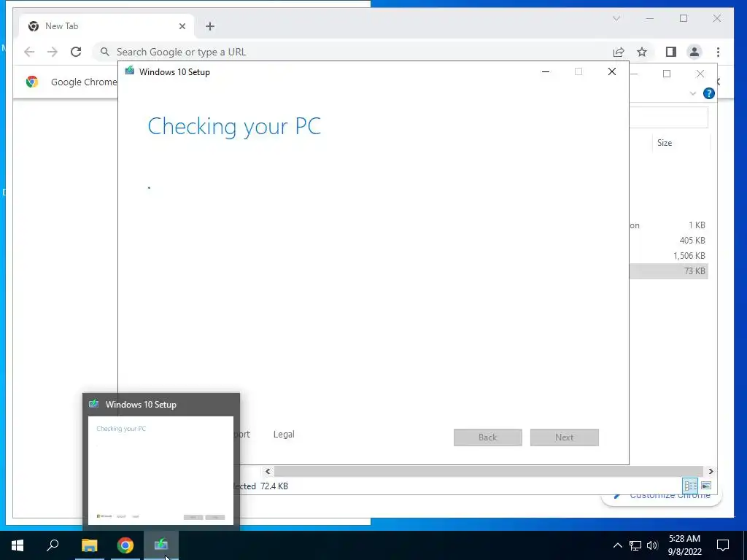Minimize the Chrome window

pos(650,18)
